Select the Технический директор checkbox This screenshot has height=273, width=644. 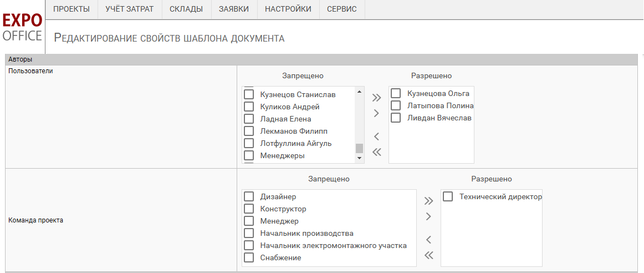(448, 196)
